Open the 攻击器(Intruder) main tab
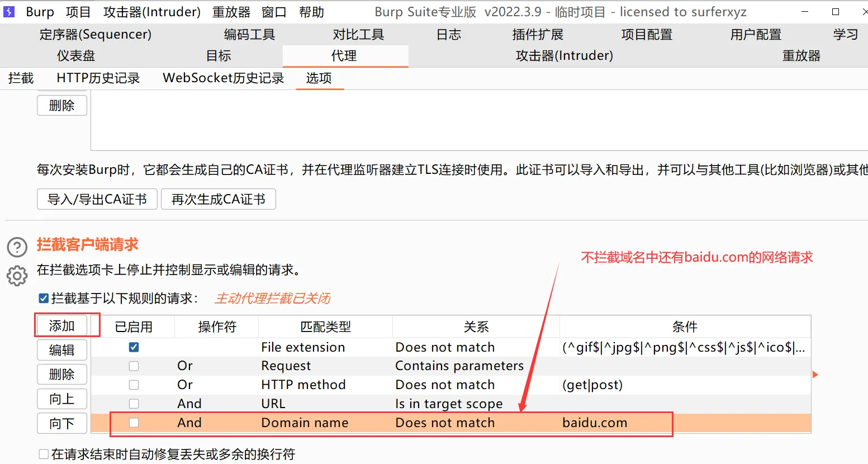Viewport: 868px width, 464px height. coord(564,56)
